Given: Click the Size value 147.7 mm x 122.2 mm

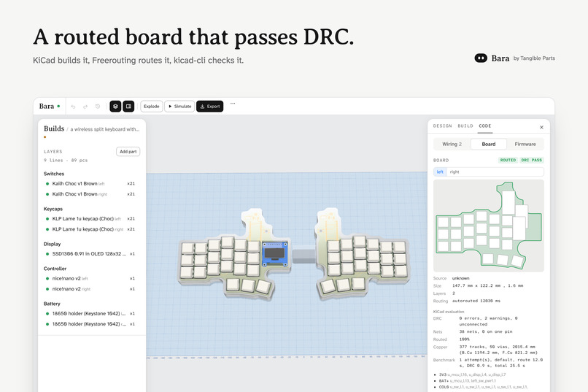Looking at the screenshot, I should 487,286.
